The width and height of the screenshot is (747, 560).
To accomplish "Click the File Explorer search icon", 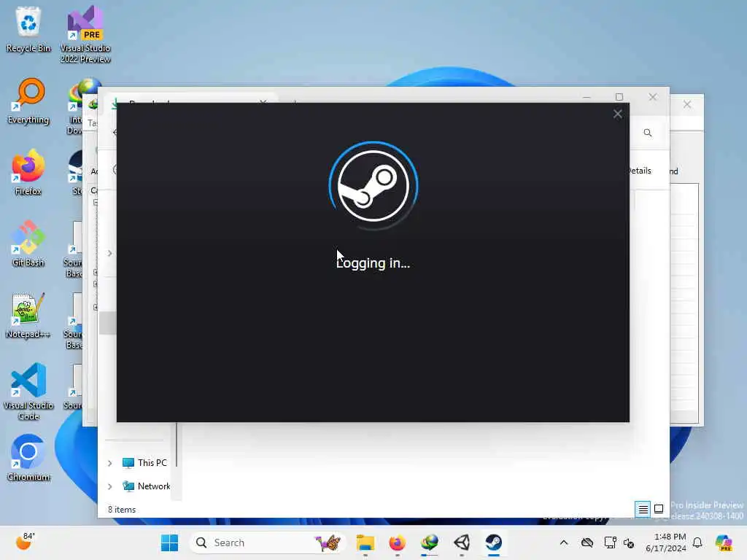I will coord(648,133).
